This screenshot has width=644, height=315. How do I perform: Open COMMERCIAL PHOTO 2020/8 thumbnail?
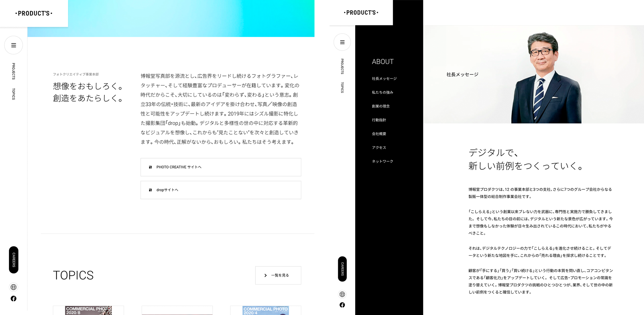click(x=88, y=310)
